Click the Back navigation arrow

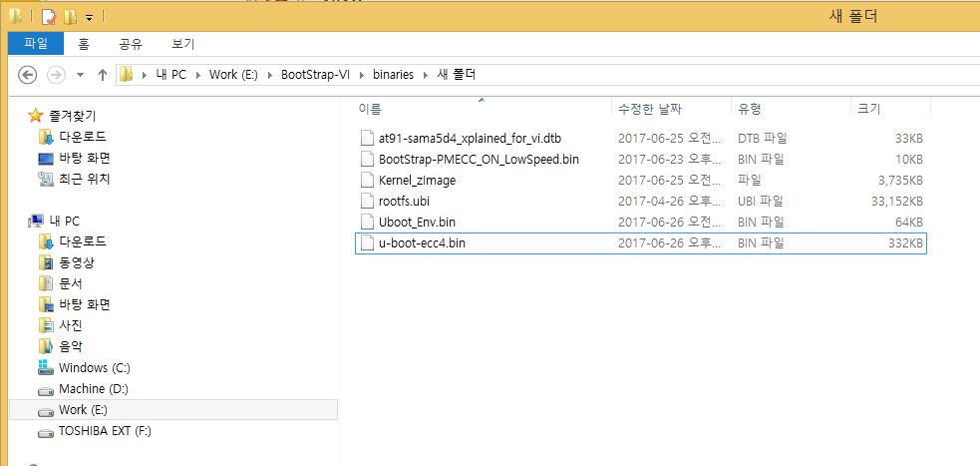click(x=28, y=75)
